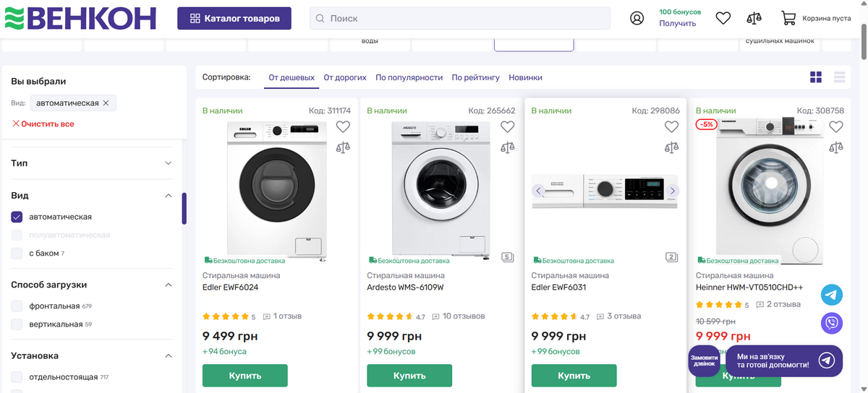Image resolution: width=868 pixels, height=393 pixels.
Task: Open 3 отзыва for Edler EWF6031
Action: [x=618, y=316]
